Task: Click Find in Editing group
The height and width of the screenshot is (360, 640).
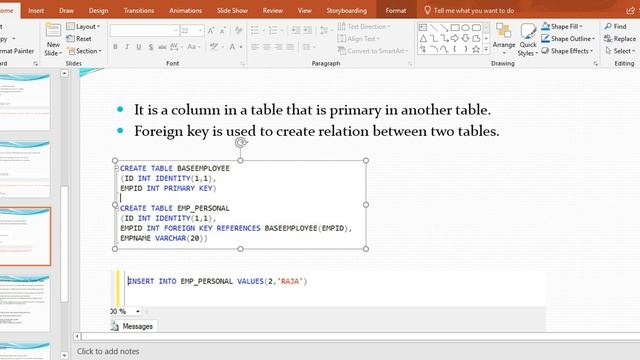Action: [616, 27]
